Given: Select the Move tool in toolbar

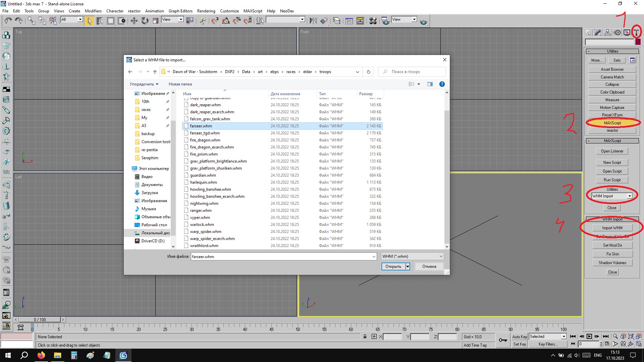Looking at the screenshot, I should point(134,21).
